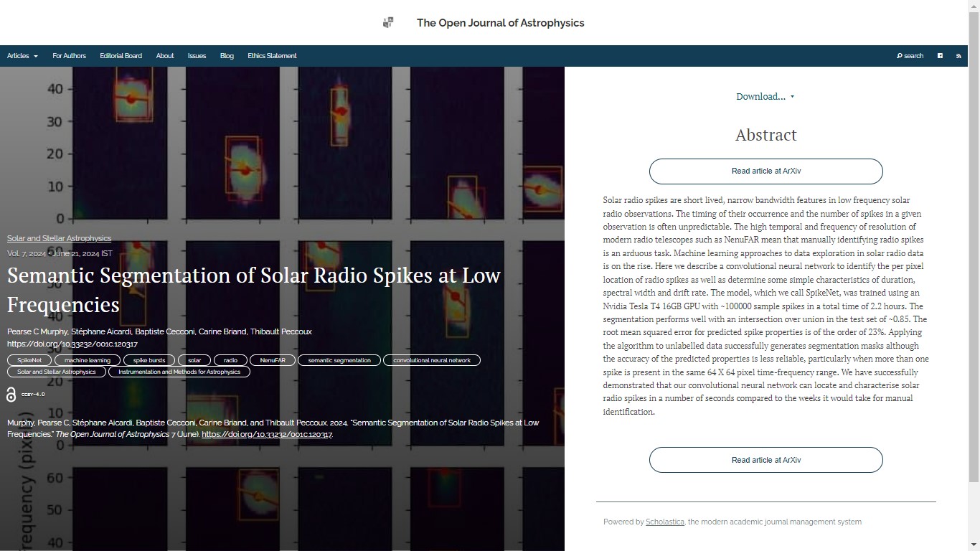Go to the Editorial Board page
Viewport: 980px width, 551px height.
121,56
